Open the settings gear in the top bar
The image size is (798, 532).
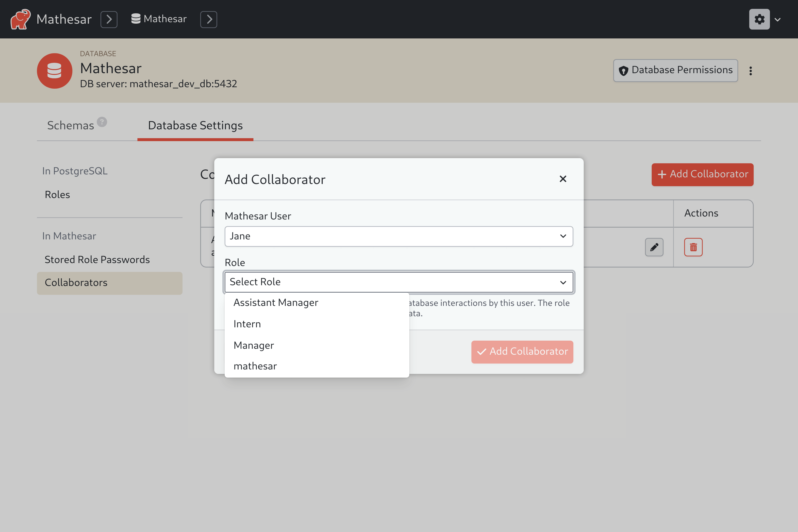coord(760,19)
